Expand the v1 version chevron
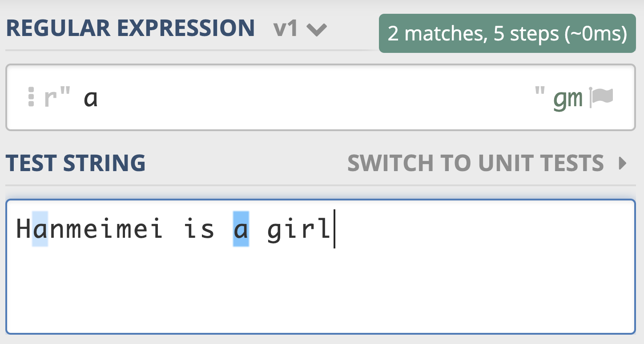 [317, 30]
